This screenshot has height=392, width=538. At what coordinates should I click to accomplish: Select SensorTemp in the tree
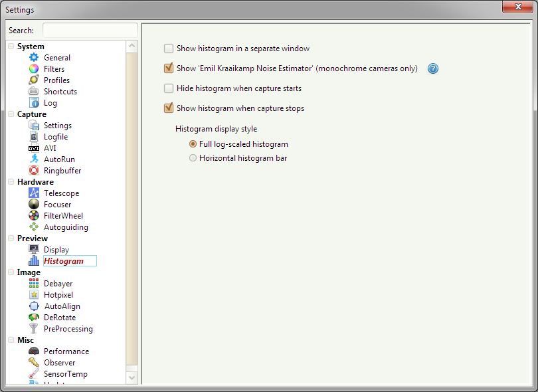pyautogui.click(x=66, y=374)
